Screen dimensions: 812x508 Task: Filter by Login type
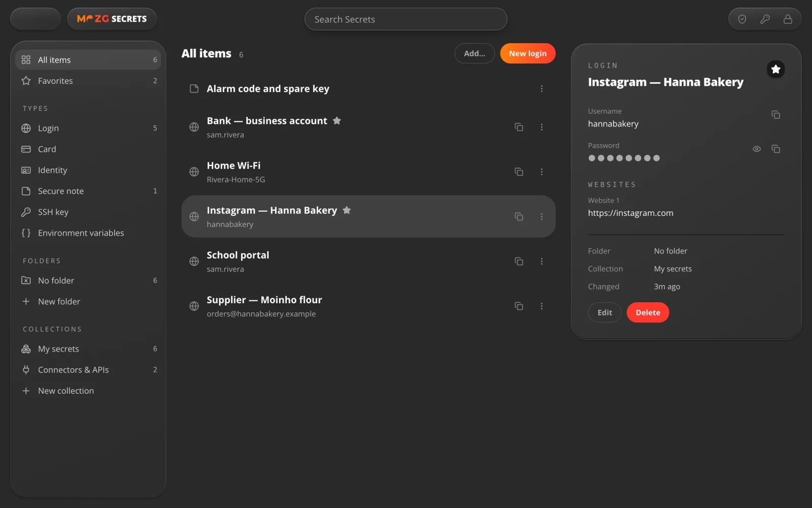[88, 128]
